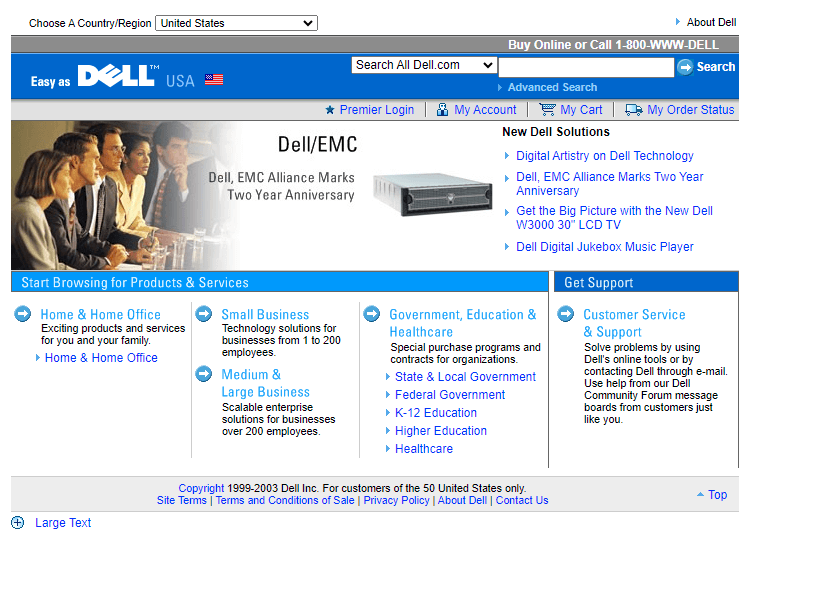
Task: Open Advanced Search link
Action: point(552,87)
